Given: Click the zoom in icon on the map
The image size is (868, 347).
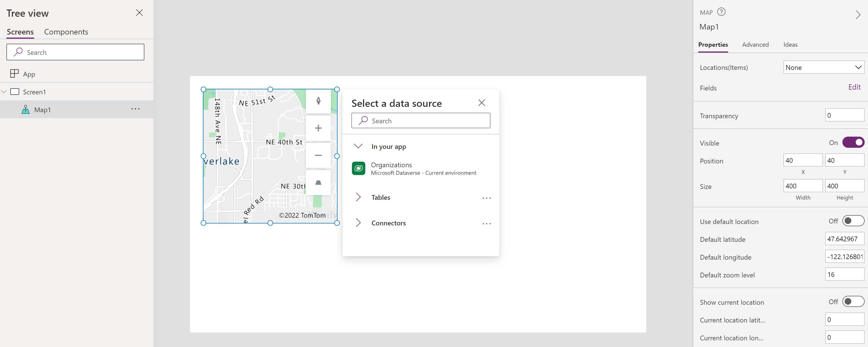Looking at the screenshot, I should coord(318,128).
